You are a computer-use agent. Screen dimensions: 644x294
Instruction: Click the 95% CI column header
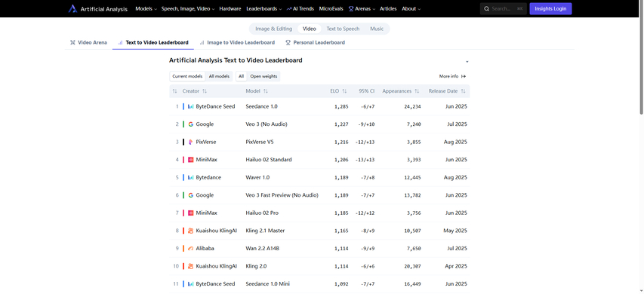[x=366, y=91]
